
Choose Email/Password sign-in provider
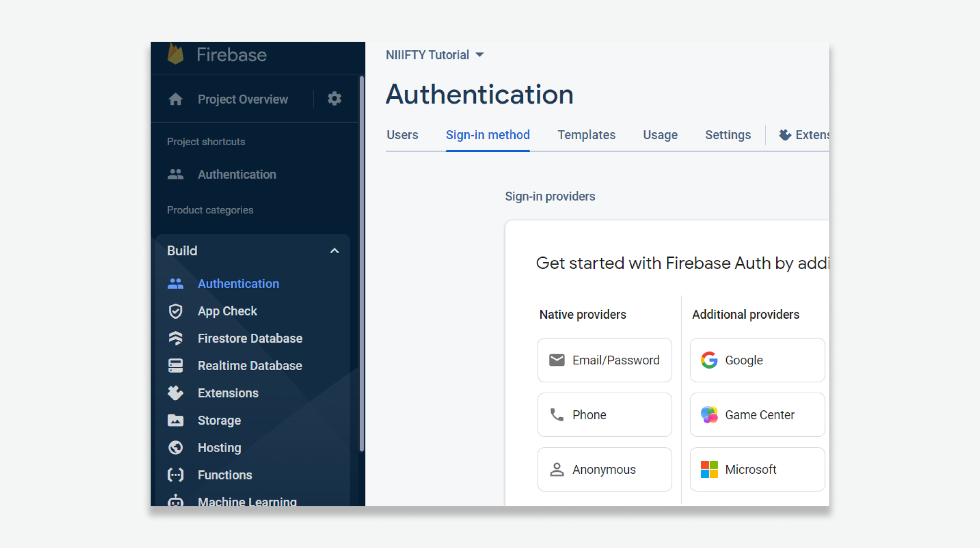(604, 360)
